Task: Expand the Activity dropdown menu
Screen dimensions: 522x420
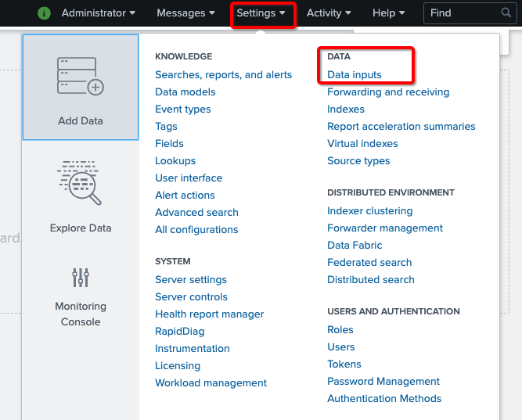Action: click(329, 13)
